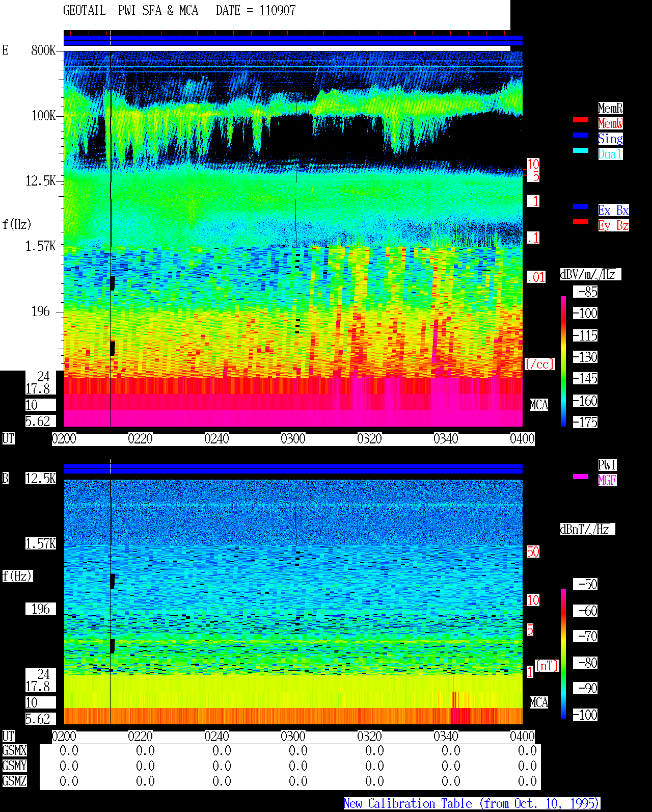
Task: Click the blue Ex Bx legend swatch
Action: point(581,206)
